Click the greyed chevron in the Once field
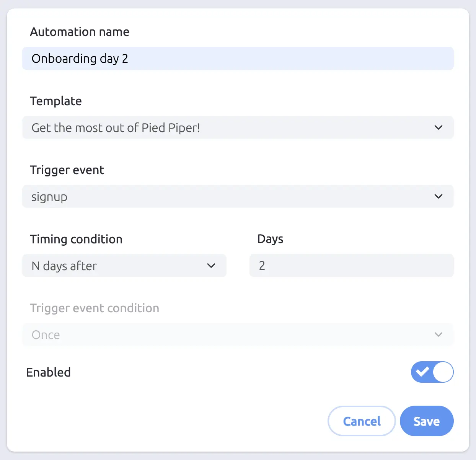Image resolution: width=476 pixels, height=460 pixels. coord(439,334)
